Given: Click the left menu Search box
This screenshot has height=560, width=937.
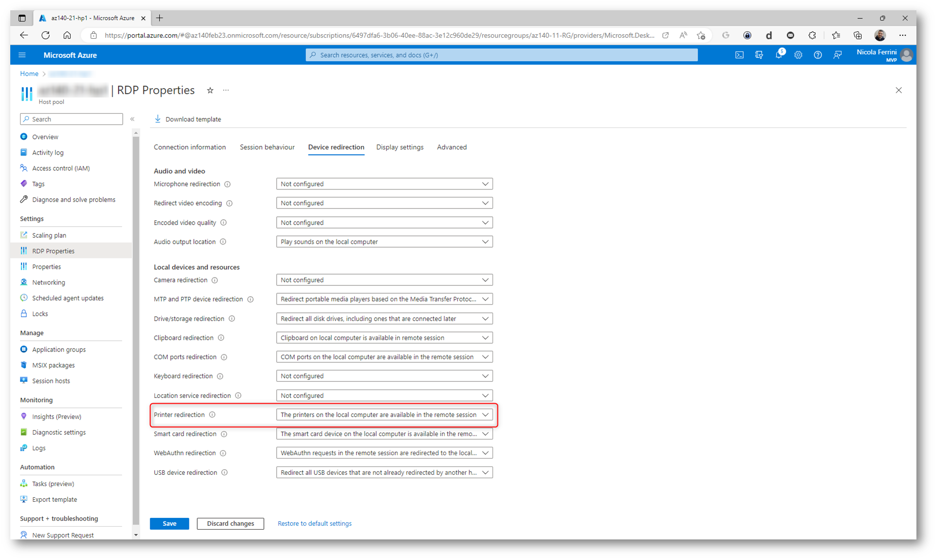Looking at the screenshot, I should (x=71, y=119).
